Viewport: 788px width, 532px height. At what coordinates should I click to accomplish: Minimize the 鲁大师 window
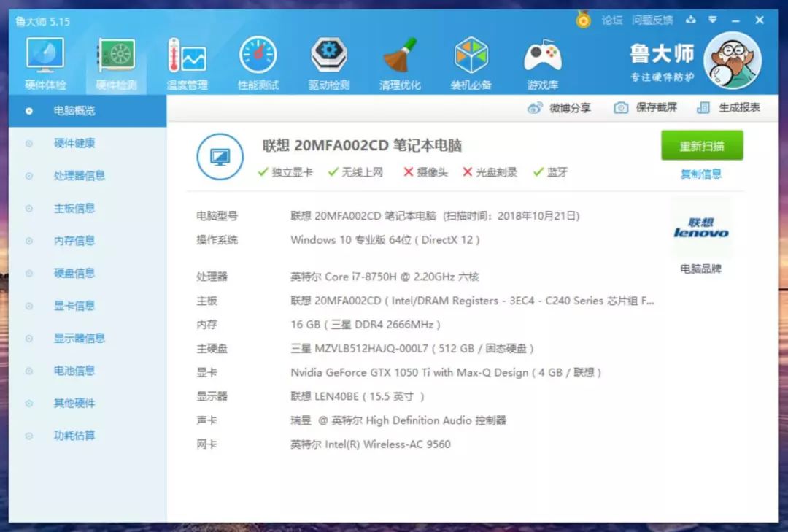[735, 20]
